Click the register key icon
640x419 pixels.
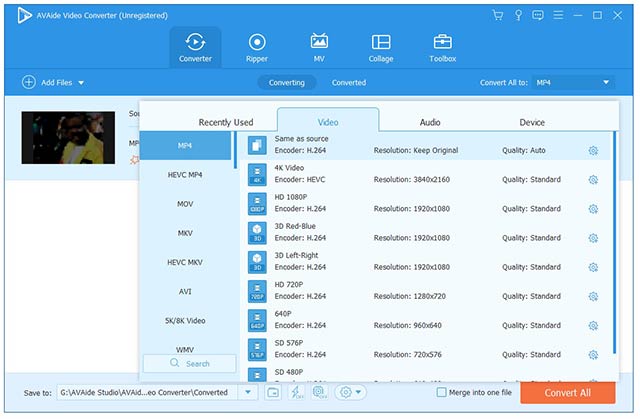pos(518,16)
